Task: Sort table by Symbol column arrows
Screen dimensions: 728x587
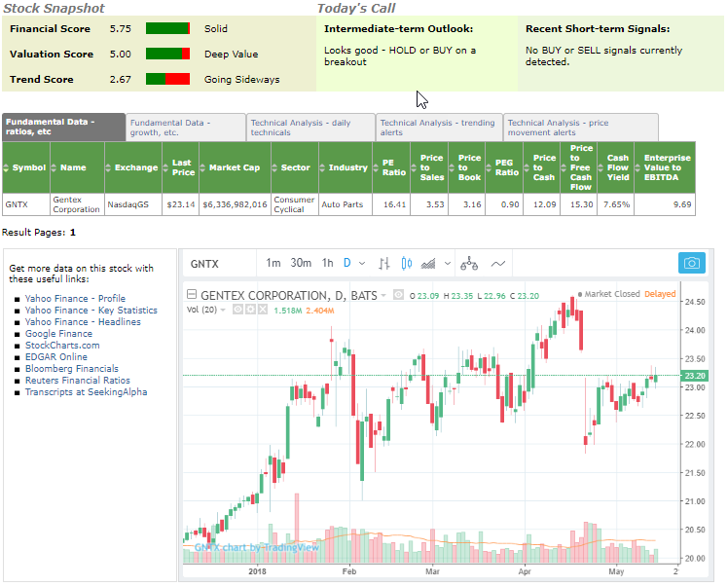Action: pyautogui.click(x=6, y=167)
